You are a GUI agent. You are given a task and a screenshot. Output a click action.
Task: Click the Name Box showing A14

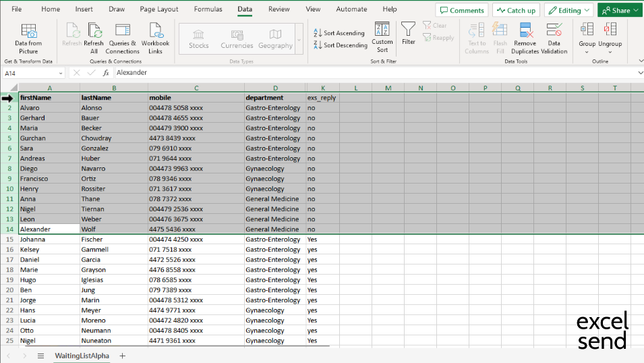(x=30, y=74)
